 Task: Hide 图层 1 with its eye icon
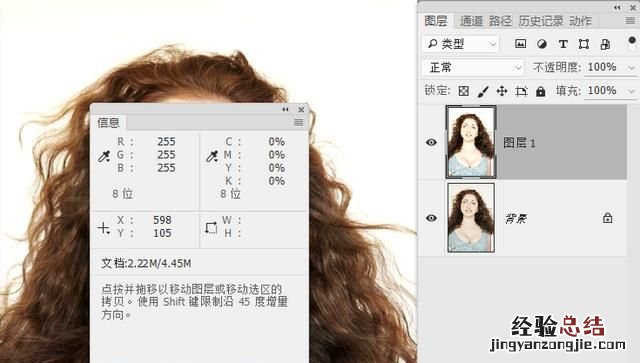[x=431, y=142]
